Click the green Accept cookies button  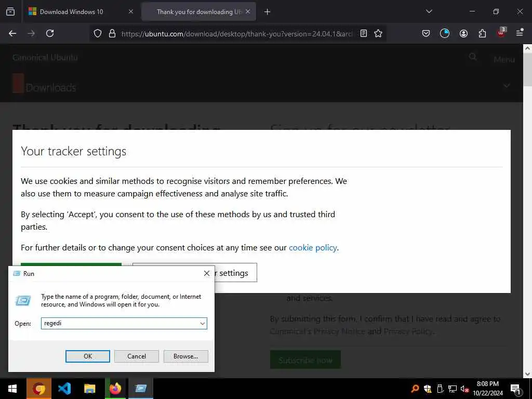pyautogui.click(x=71, y=264)
